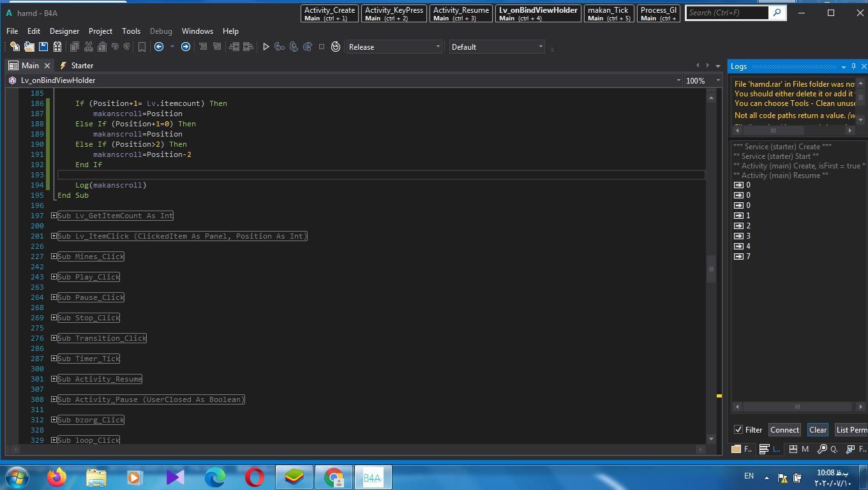
Task: Open Firefox from the Windows taskbar
Action: [x=57, y=477]
